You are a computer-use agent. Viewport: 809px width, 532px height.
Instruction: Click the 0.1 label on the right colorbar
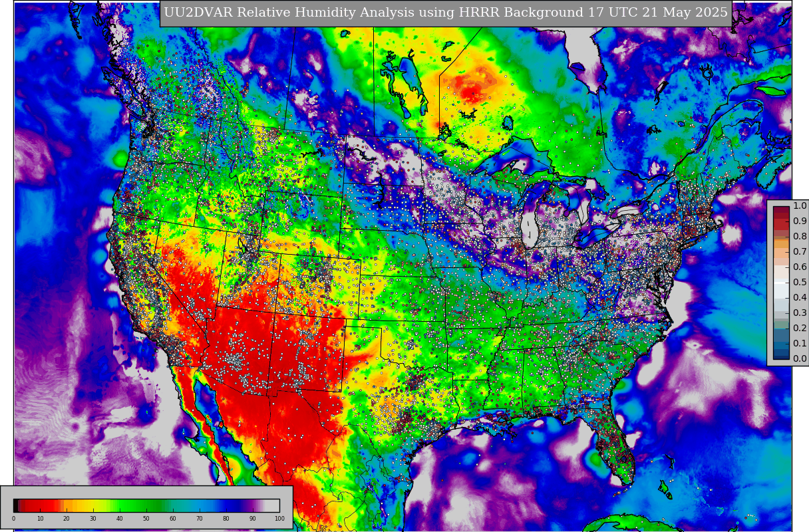pyautogui.click(x=800, y=344)
